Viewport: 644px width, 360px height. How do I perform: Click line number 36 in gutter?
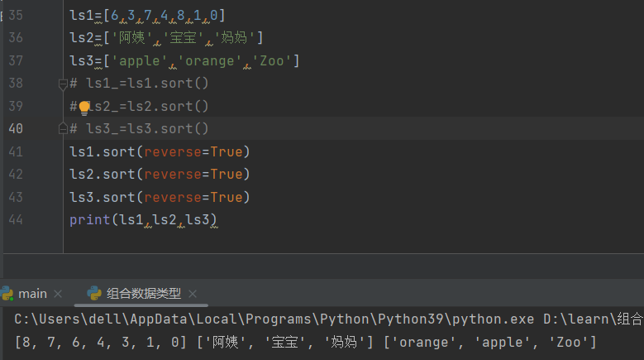coord(16,38)
